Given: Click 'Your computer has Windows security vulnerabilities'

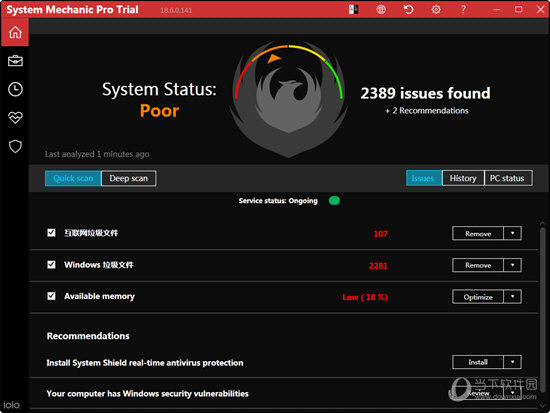Looking at the screenshot, I should coord(147,394).
